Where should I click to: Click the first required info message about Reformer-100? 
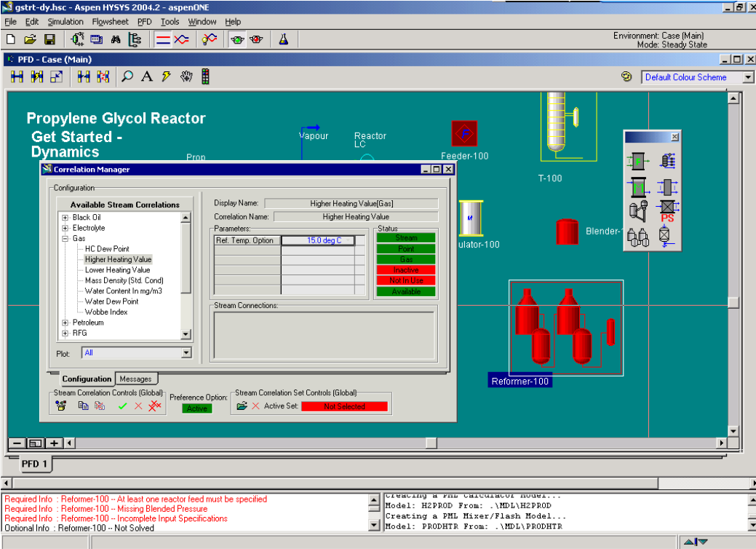point(135,499)
